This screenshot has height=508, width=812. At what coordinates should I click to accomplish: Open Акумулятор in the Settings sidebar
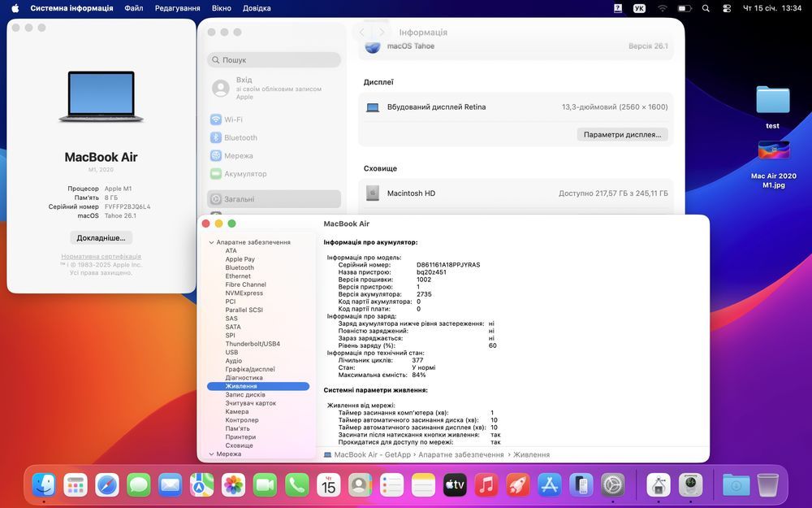pos(274,174)
